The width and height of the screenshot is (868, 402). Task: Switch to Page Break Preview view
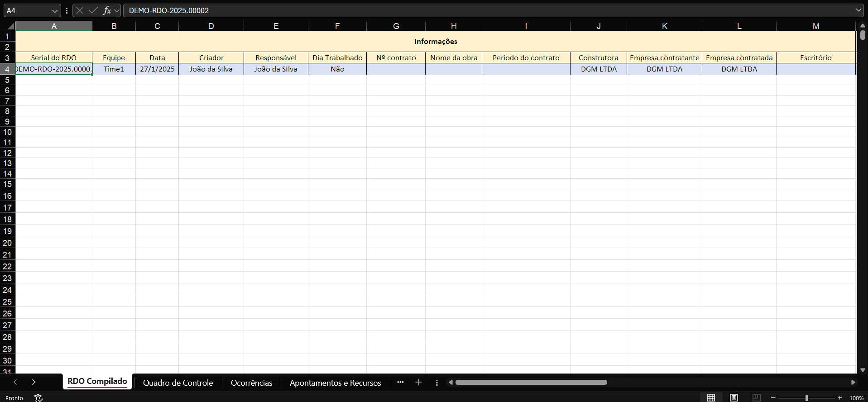(756, 397)
